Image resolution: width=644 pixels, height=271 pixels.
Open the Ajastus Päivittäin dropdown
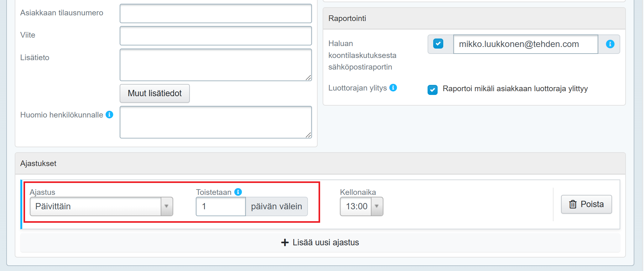101,206
